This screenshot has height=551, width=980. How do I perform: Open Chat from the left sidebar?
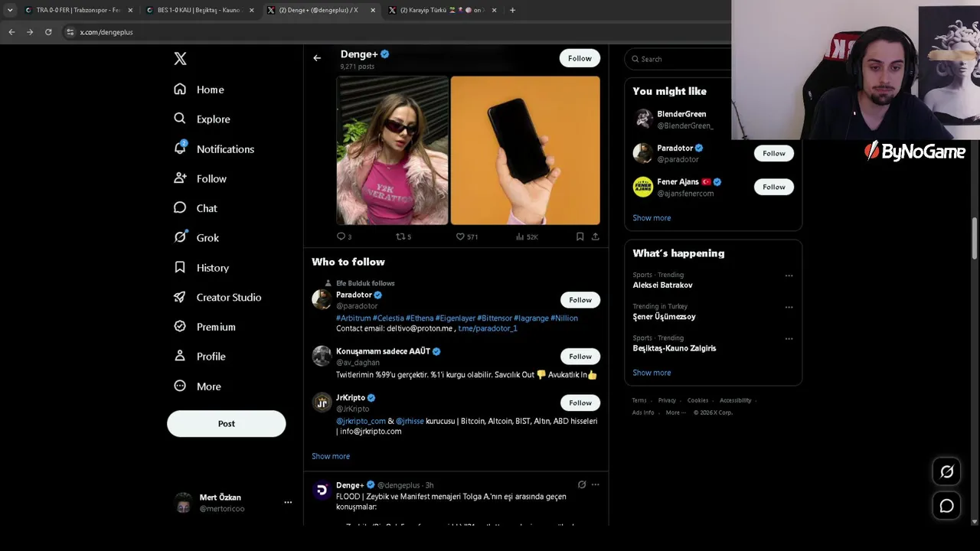[195, 208]
